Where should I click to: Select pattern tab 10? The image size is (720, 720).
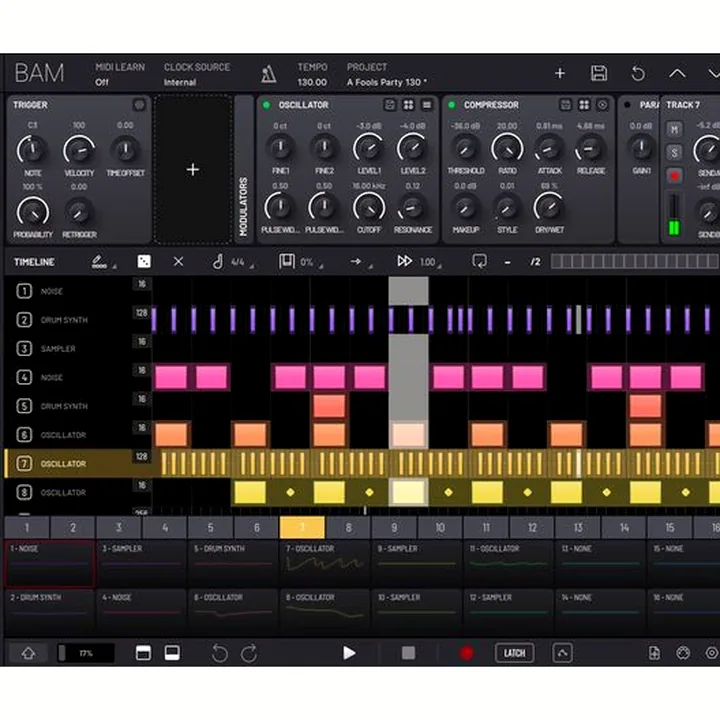click(440, 528)
